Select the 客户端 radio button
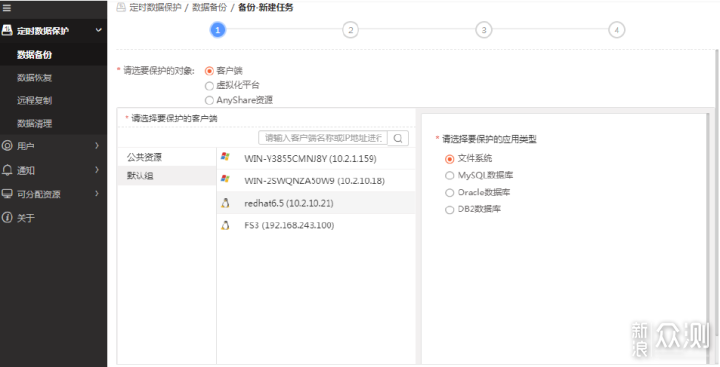Viewport: 720px width, 367px height. click(209, 71)
